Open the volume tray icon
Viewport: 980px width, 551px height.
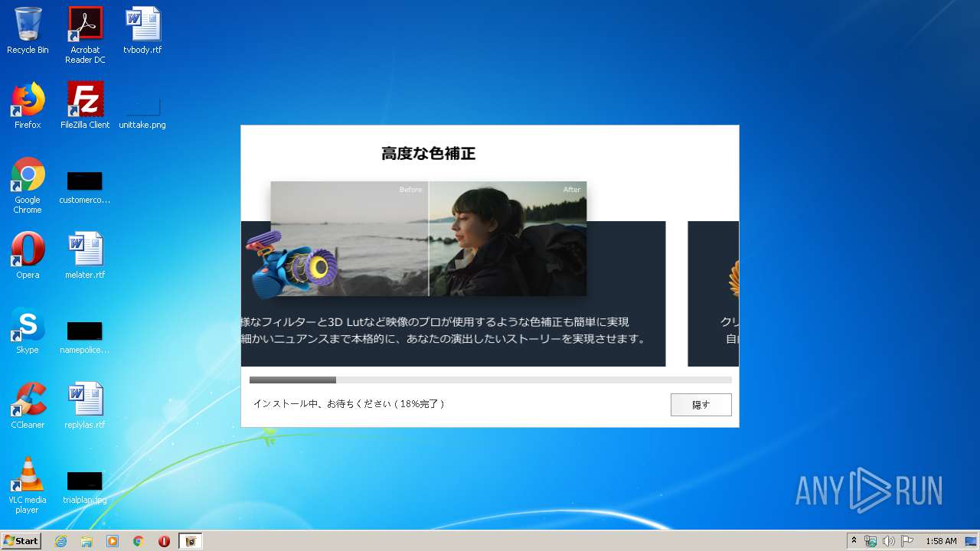coord(889,541)
